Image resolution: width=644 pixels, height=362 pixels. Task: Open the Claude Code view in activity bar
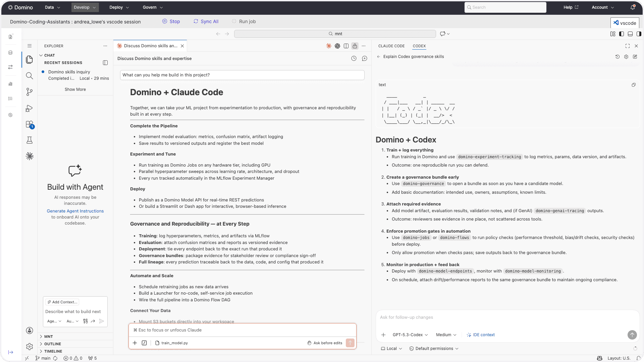[x=30, y=156]
